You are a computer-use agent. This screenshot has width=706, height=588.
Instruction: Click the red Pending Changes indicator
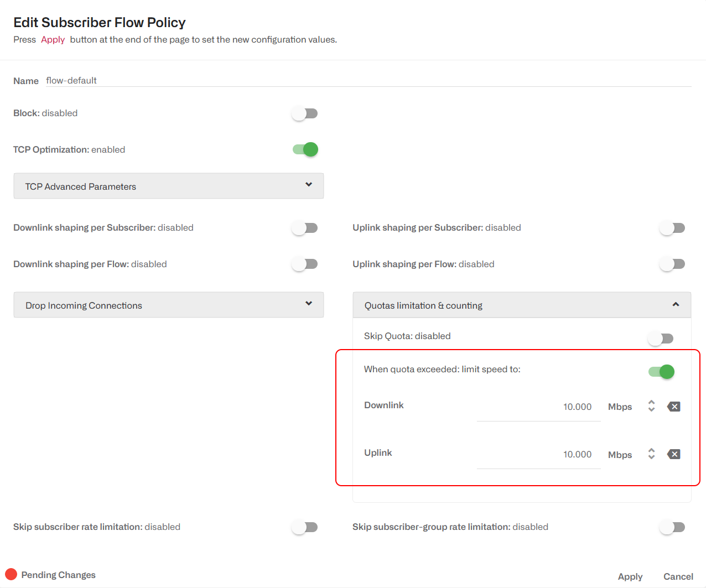tap(11, 574)
